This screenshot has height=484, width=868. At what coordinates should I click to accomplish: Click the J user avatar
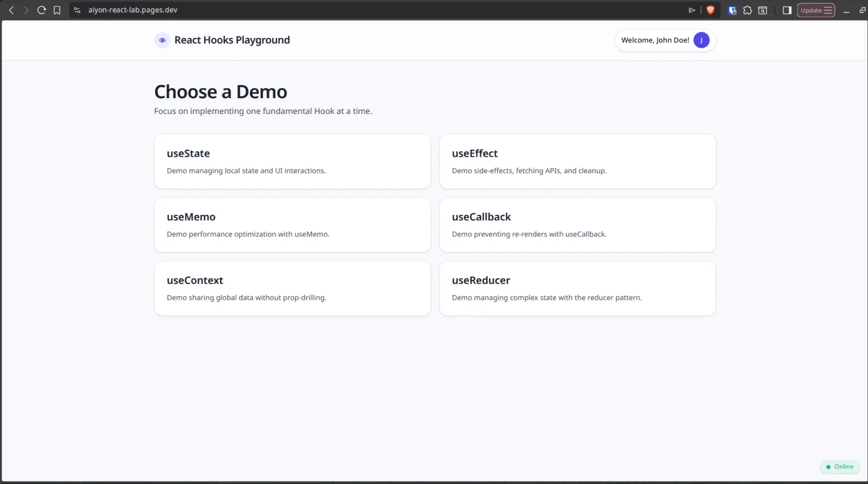click(701, 40)
